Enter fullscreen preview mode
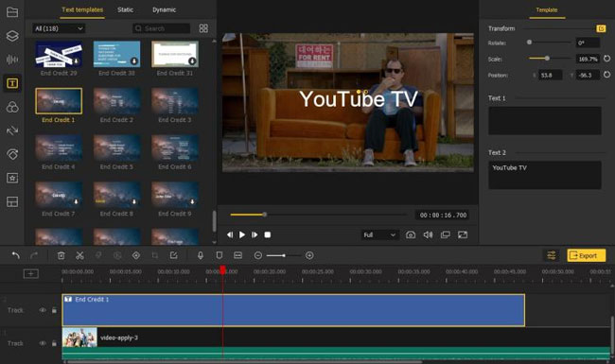 (463, 234)
